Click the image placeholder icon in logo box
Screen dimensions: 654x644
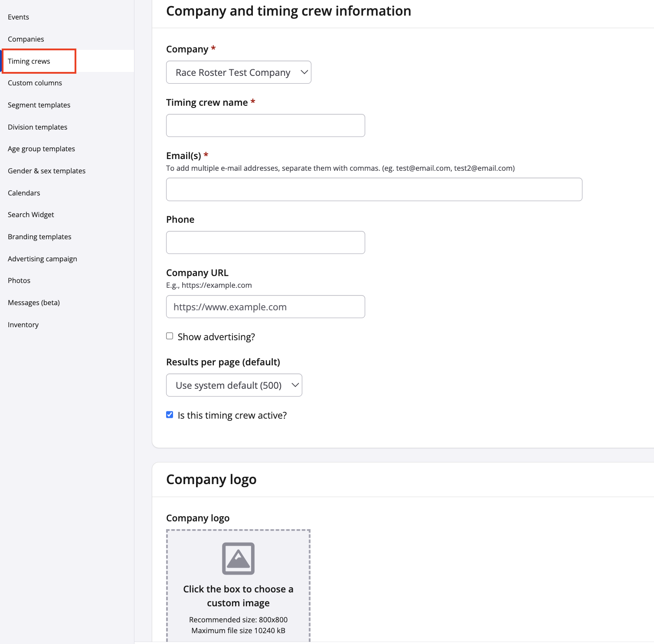tap(238, 558)
